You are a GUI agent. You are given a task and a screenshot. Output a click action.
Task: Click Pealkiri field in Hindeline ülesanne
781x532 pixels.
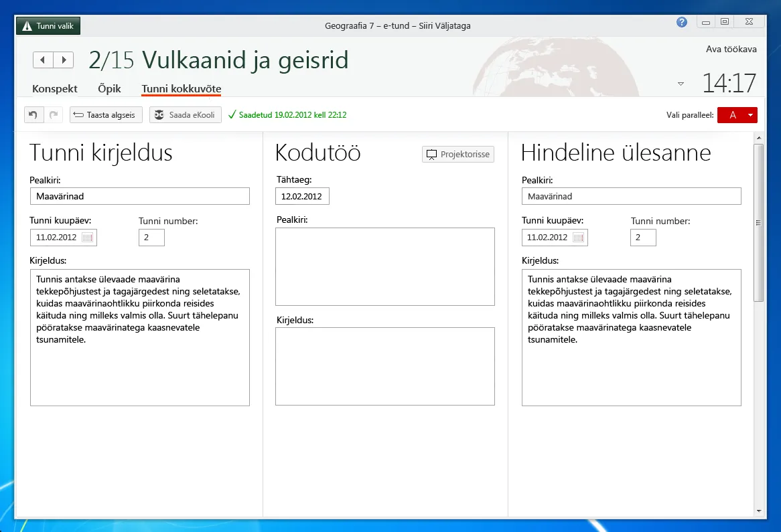[x=632, y=196]
